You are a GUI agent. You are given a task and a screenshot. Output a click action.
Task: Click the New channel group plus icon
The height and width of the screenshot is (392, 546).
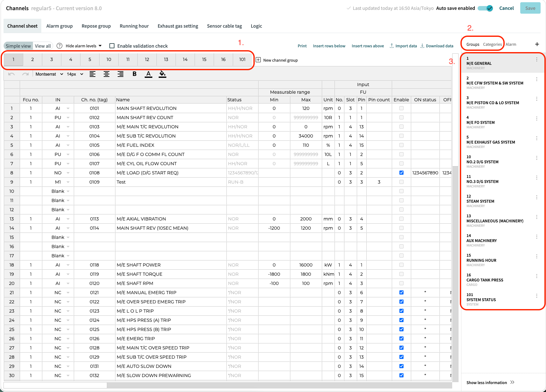point(258,60)
